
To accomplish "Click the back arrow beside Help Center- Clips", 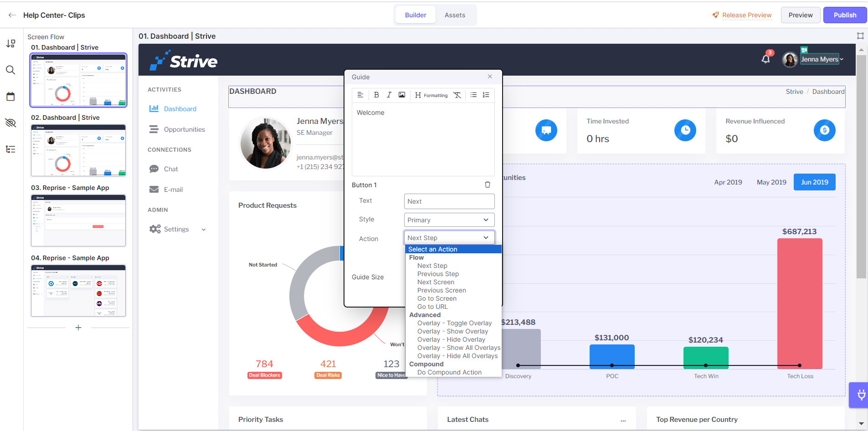I will [12, 15].
